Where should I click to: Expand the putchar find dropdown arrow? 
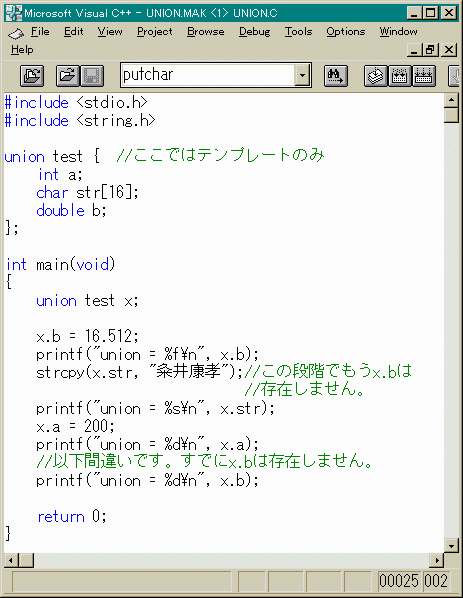pyautogui.click(x=302, y=75)
